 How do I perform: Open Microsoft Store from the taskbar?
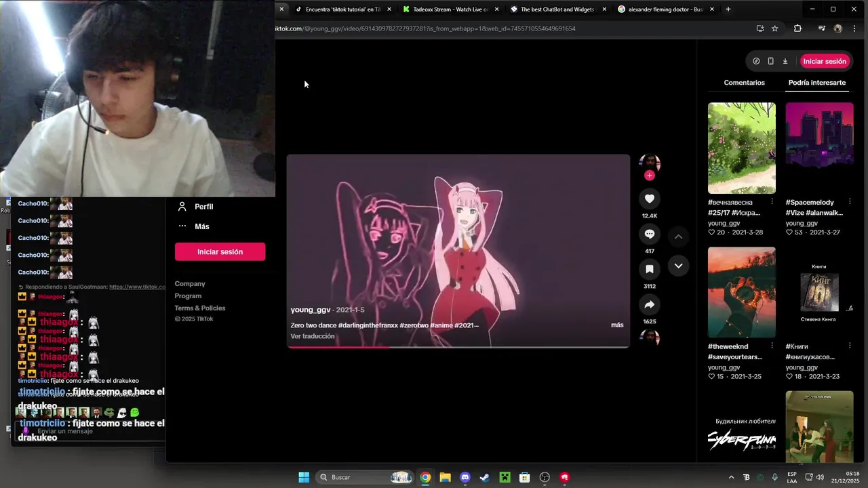click(x=524, y=477)
